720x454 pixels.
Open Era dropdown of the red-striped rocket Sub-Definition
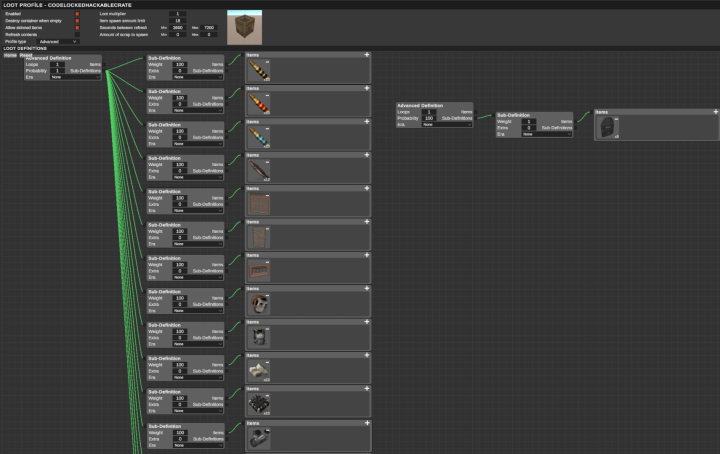(198, 111)
